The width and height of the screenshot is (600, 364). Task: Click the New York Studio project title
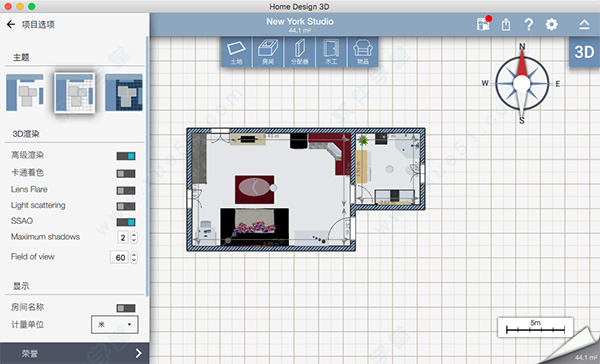pyautogui.click(x=300, y=21)
